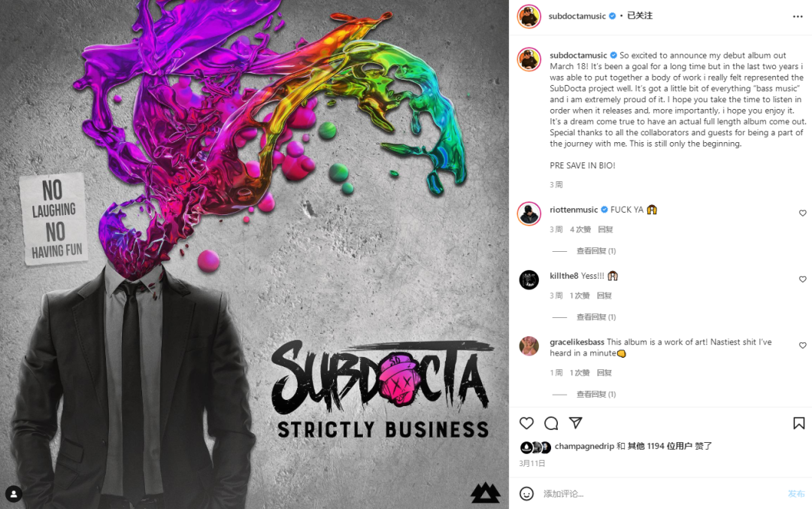Expand replies under killthe8's comment

tap(596, 317)
